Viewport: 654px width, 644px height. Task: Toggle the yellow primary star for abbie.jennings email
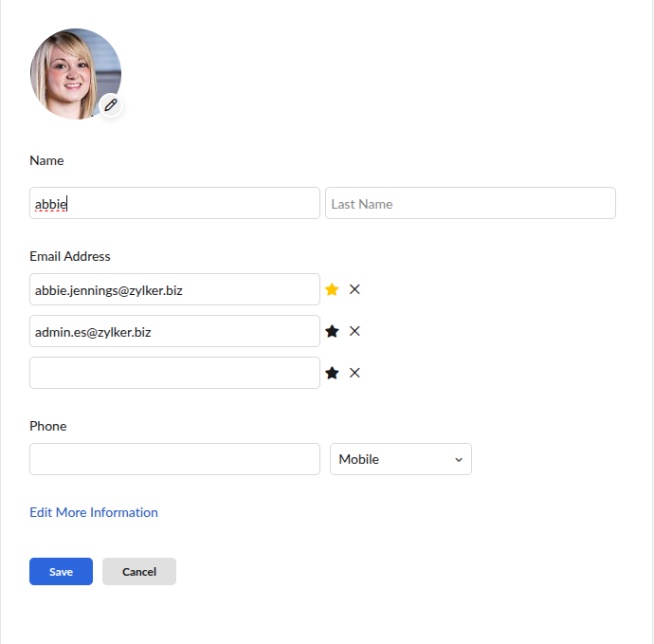[332, 289]
